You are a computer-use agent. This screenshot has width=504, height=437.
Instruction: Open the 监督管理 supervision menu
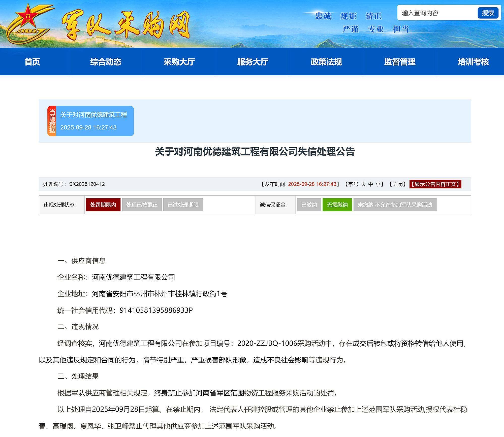point(400,62)
